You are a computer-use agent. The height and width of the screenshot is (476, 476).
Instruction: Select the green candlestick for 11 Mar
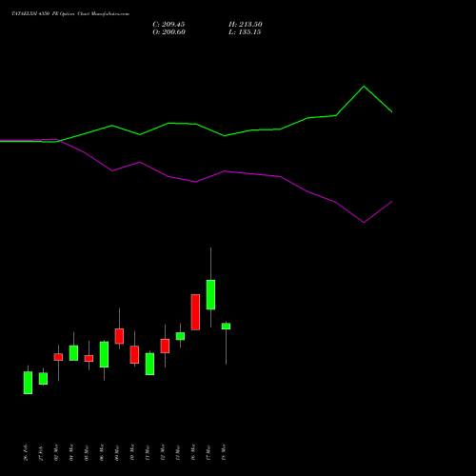tap(149, 364)
